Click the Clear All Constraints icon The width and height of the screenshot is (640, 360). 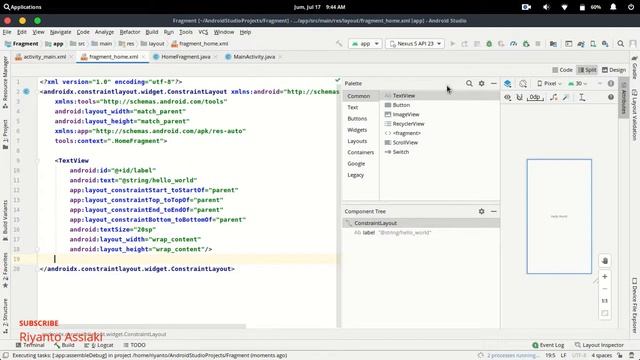coord(553,97)
